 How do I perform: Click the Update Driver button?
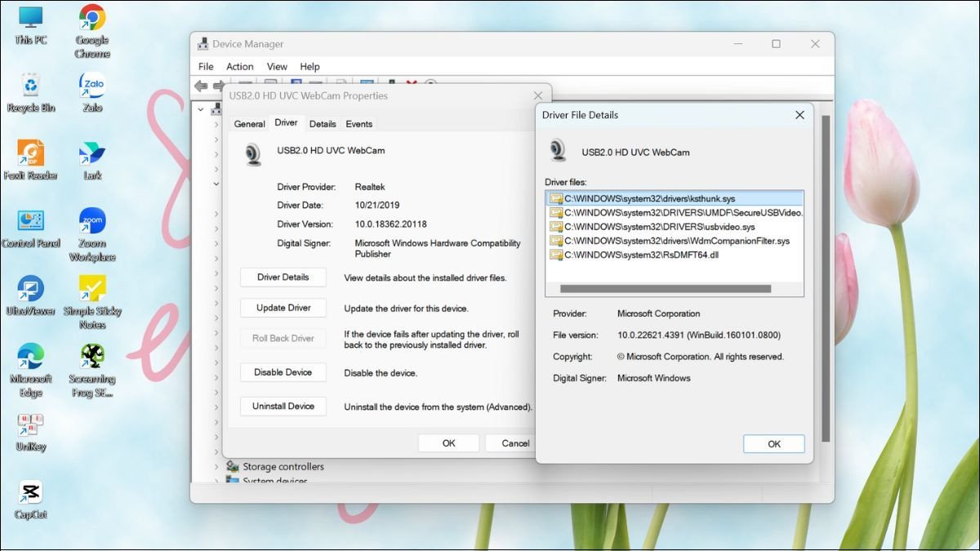click(x=283, y=308)
